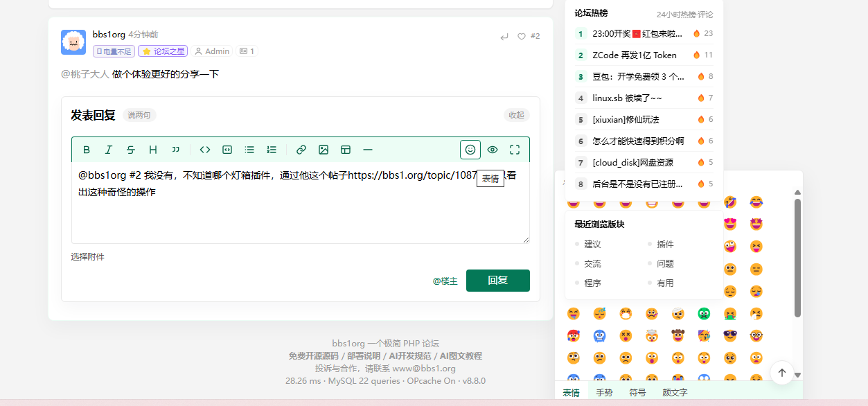Insert inline code
Image resolution: width=868 pixels, height=406 pixels.
[x=205, y=150]
